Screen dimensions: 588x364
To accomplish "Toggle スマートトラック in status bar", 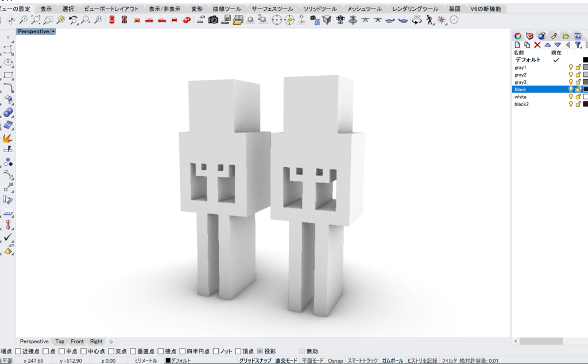I will [362, 361].
